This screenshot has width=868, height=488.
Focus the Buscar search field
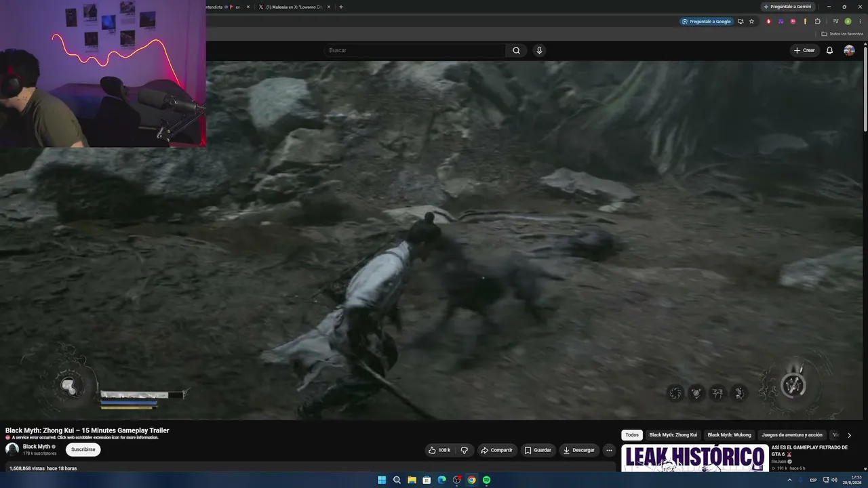pos(415,50)
